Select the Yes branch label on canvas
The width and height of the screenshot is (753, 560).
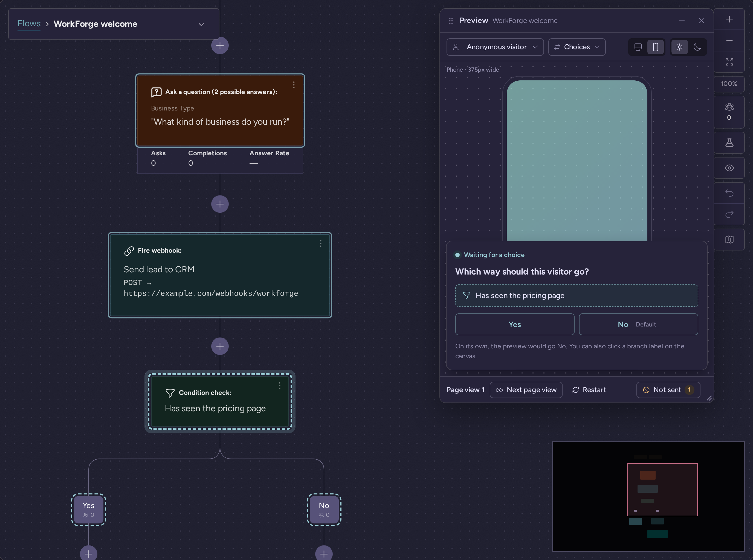(89, 509)
